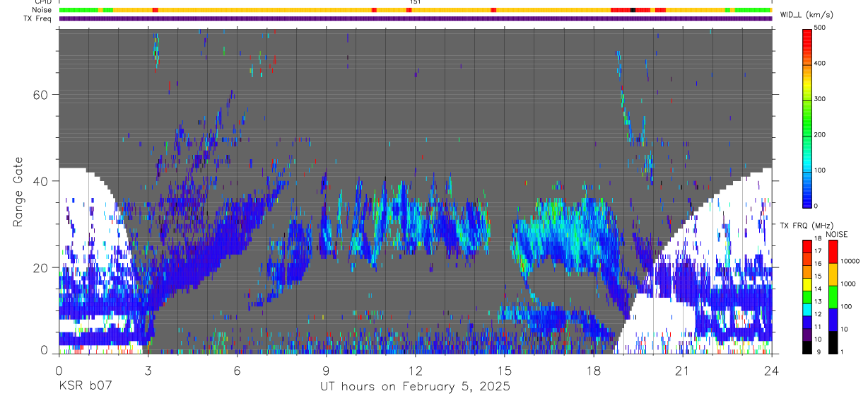Click the '300' label on width colorbar
The height and width of the screenshot is (401, 868).
coord(820,99)
